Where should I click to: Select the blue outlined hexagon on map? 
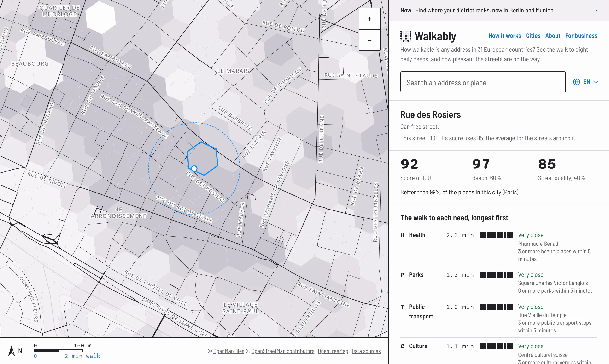coord(202,159)
